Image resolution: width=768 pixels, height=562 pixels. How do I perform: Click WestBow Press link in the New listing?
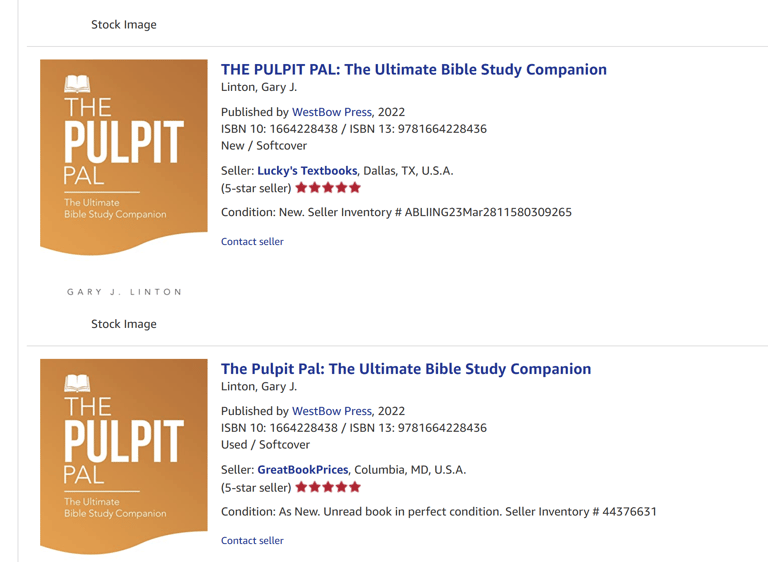[x=331, y=112]
